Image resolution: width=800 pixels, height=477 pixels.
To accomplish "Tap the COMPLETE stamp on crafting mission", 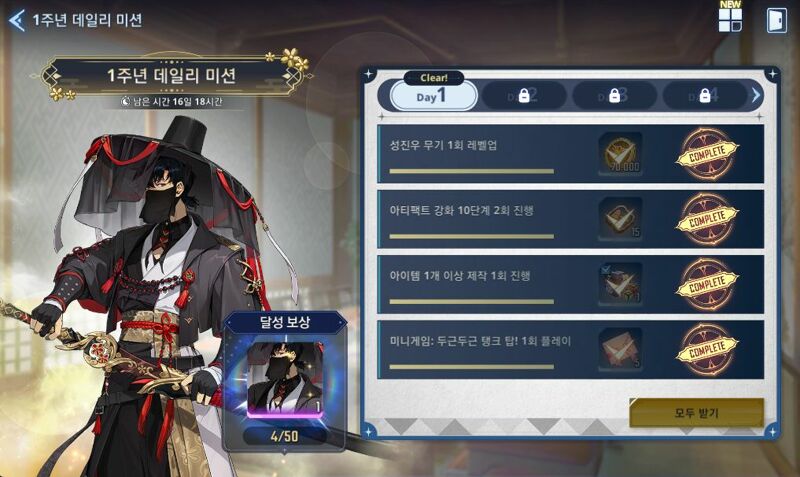I will click(x=707, y=284).
